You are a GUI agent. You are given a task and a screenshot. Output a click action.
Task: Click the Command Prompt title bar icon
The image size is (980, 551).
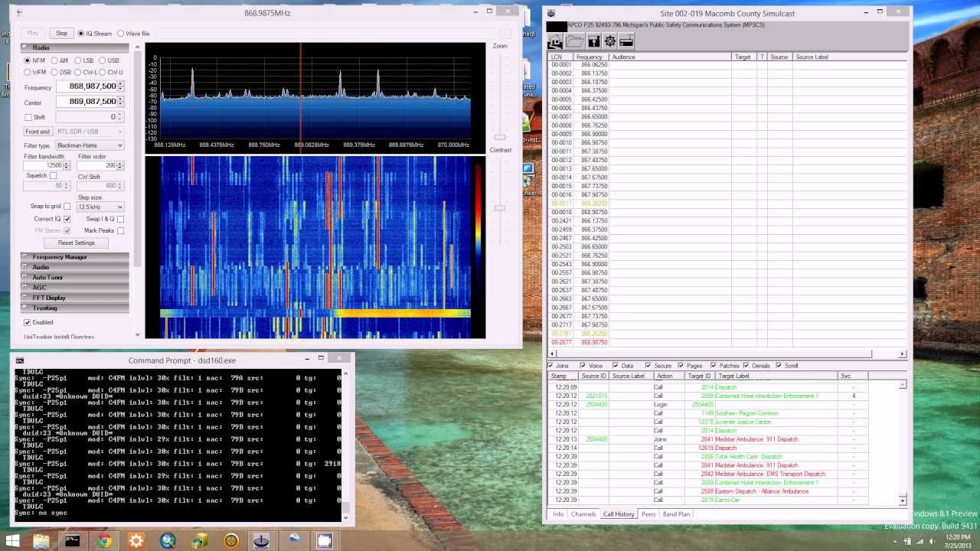[20, 360]
